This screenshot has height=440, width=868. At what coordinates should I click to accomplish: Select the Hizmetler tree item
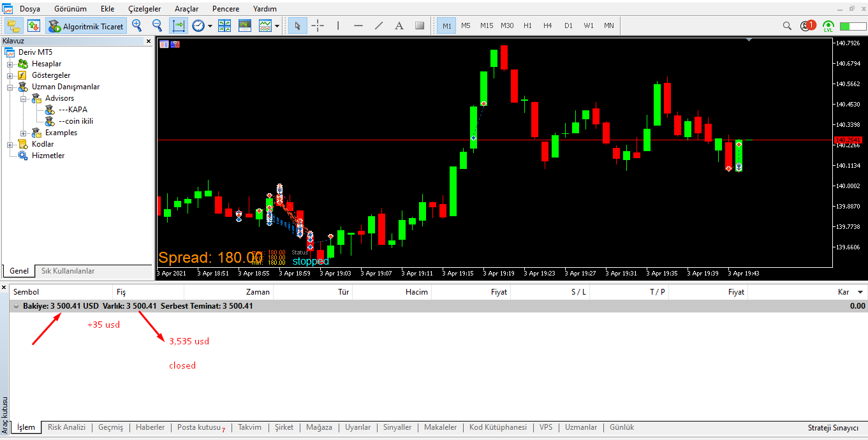coord(48,156)
